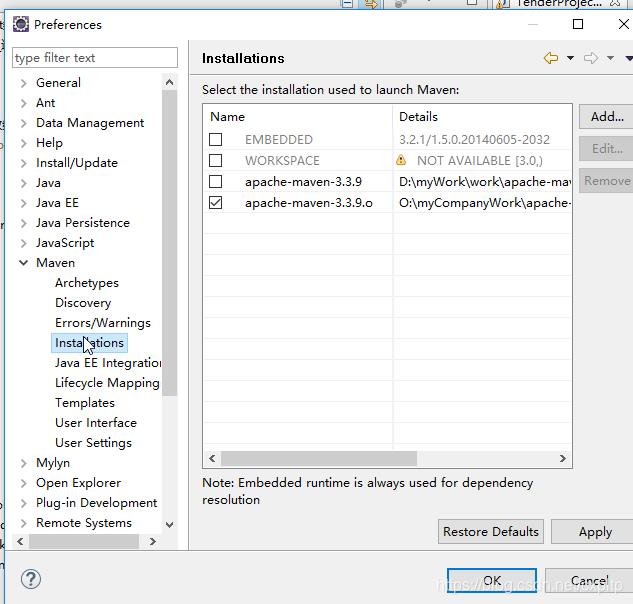Click the Add... button
The width and height of the screenshot is (633, 604).
606,117
